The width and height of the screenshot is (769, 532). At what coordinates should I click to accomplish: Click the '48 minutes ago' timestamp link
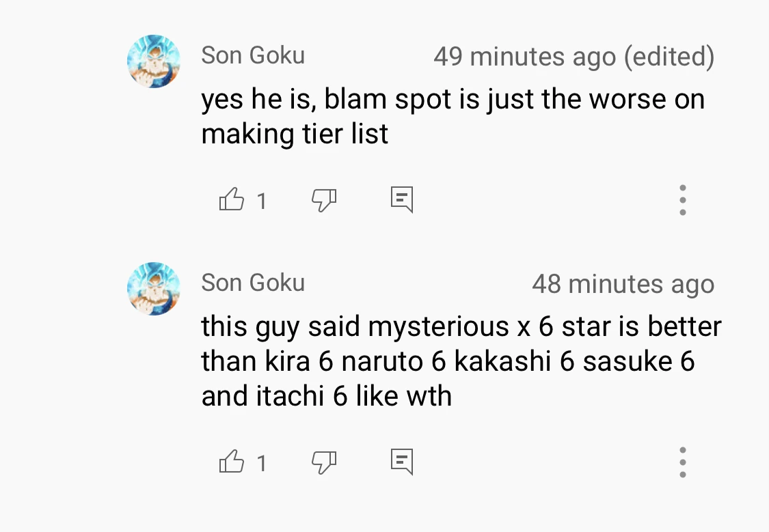click(623, 284)
